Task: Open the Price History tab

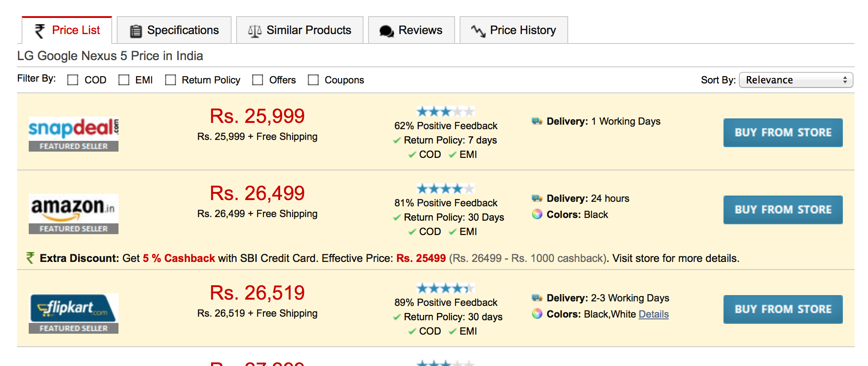Action: pos(514,30)
